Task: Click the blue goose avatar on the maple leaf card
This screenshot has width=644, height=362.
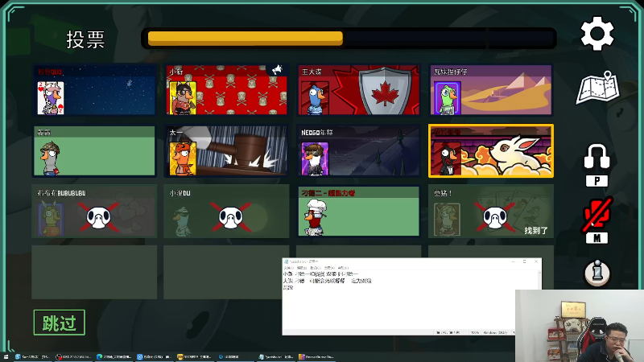Action: [x=315, y=98]
